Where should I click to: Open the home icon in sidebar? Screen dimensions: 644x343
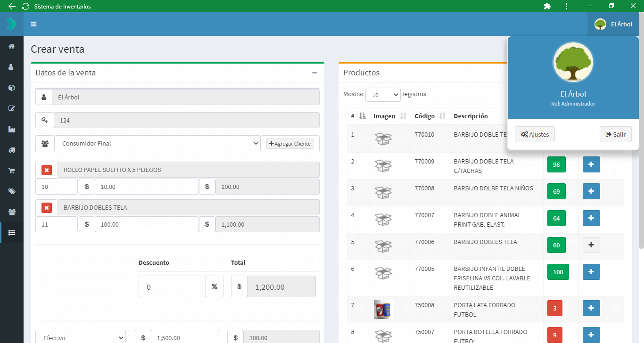(x=11, y=46)
